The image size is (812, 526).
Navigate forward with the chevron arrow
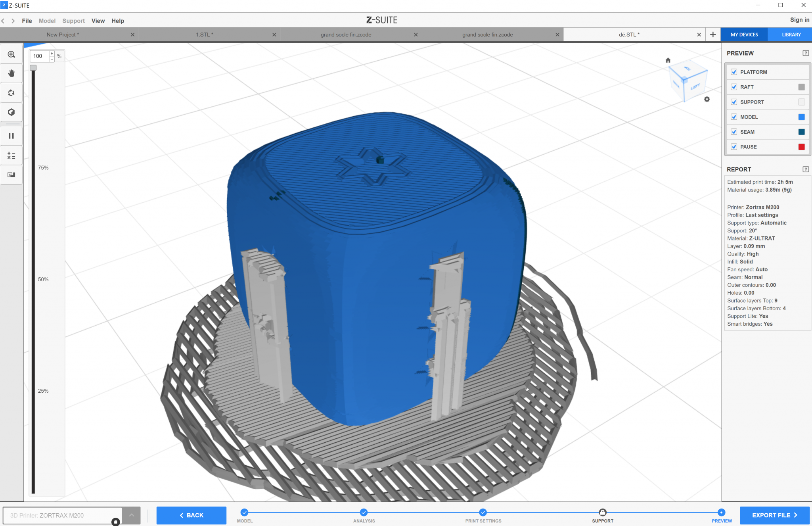tap(13, 21)
